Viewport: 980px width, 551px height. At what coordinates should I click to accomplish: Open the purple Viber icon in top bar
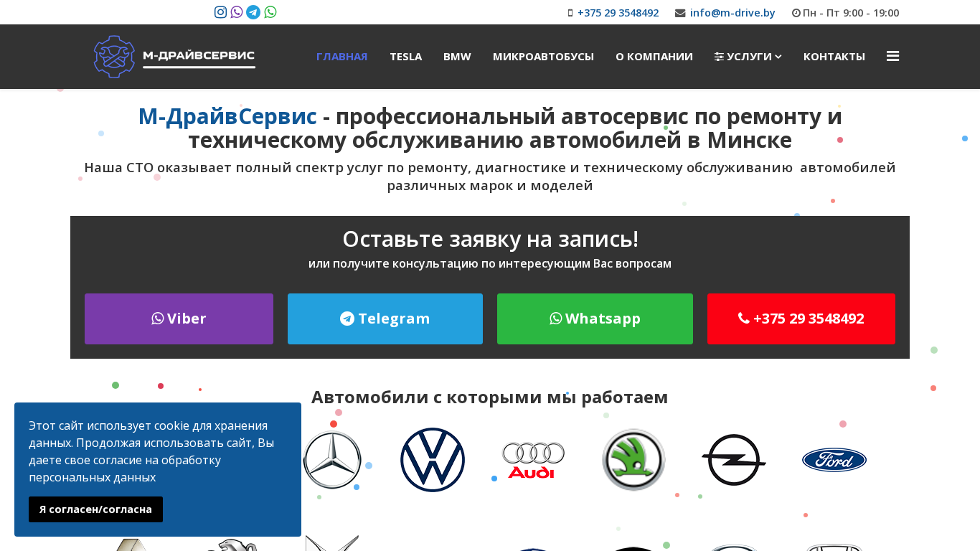237,12
